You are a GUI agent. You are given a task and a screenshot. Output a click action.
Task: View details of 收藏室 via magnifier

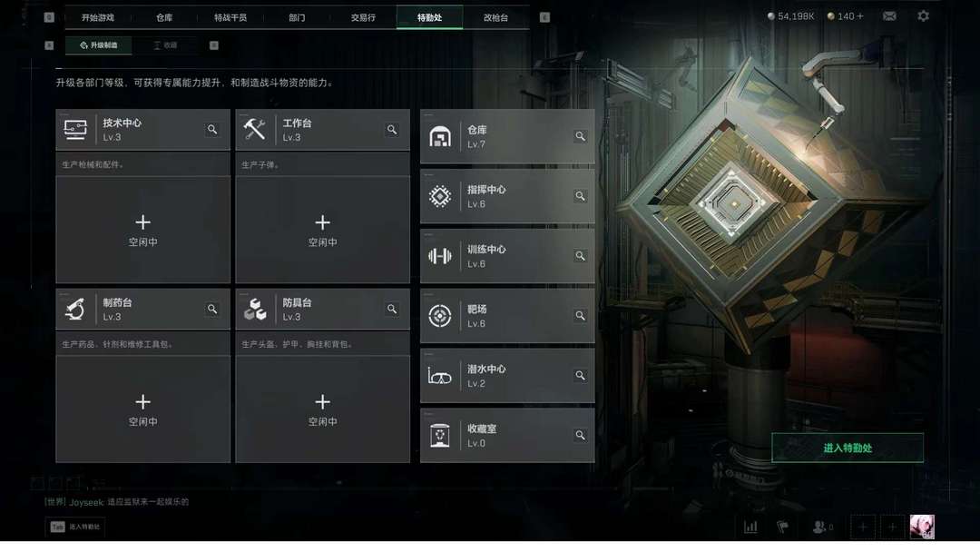tap(580, 435)
